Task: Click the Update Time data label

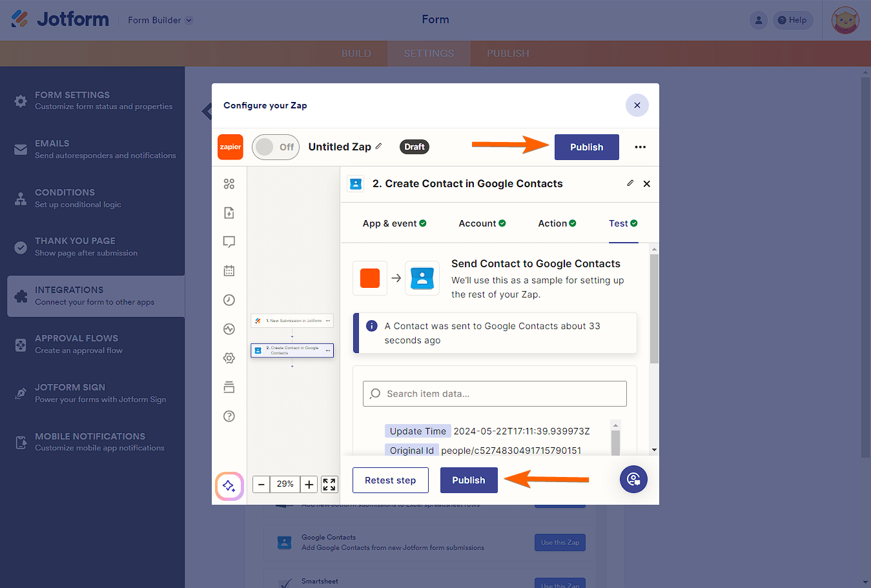Action: pyautogui.click(x=418, y=431)
